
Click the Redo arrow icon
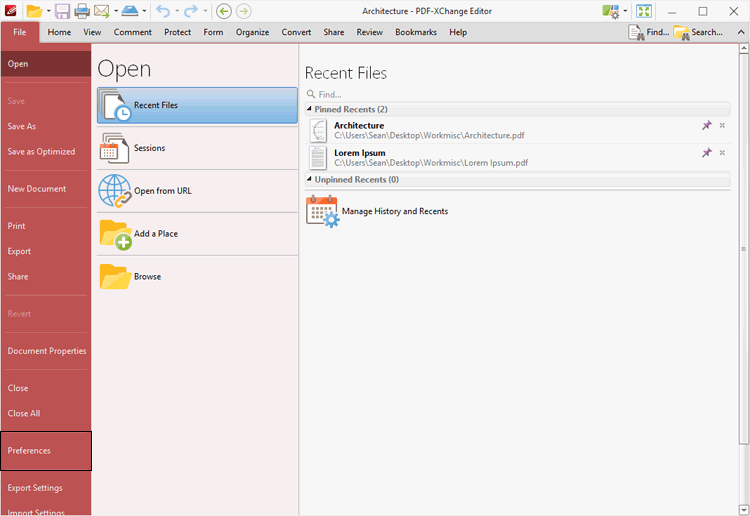point(191,11)
